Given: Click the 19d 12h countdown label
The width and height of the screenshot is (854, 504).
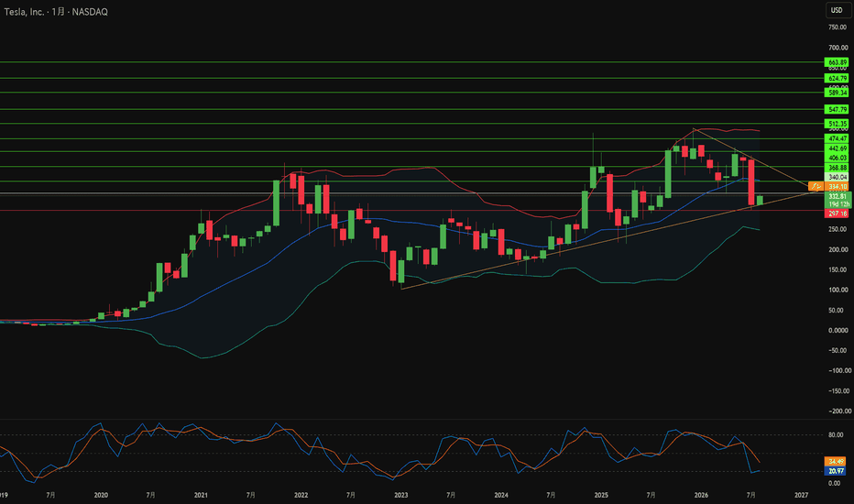Looking at the screenshot, I should pyautogui.click(x=838, y=203).
